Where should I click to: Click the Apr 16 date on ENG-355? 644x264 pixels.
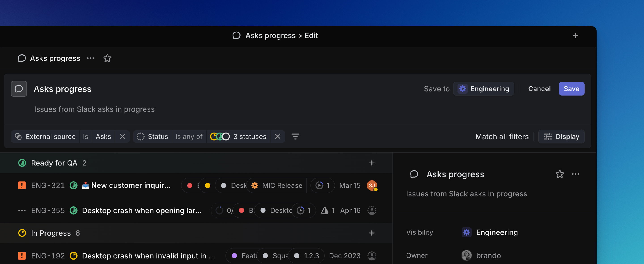coord(350,210)
